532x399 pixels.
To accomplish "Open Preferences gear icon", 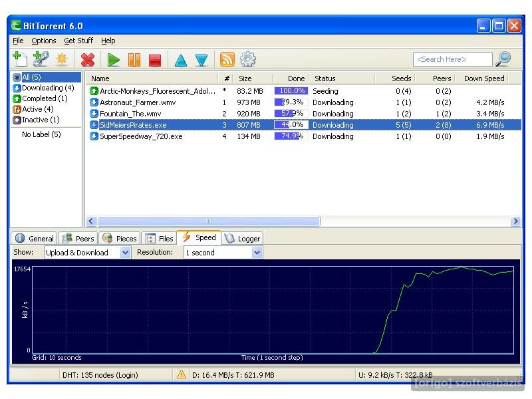I will click(248, 59).
